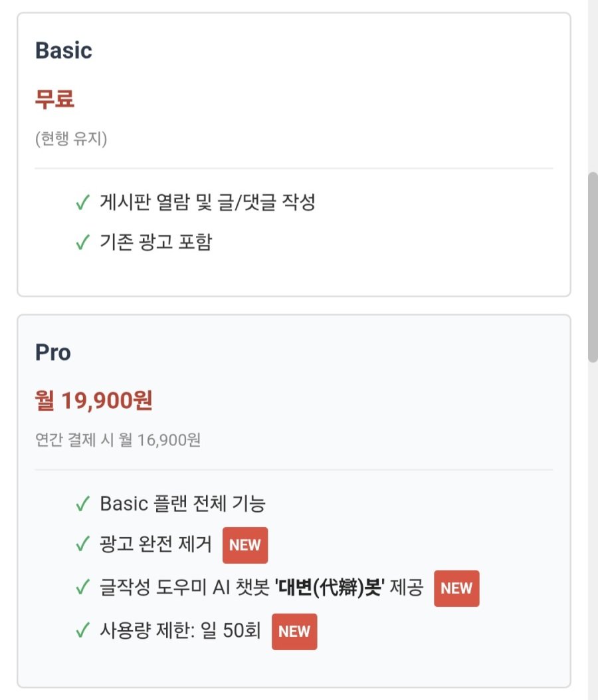Click the checkmark beside 게시판 열람 및 글/댓글 작성
Screen dimensions: 598x700
point(82,203)
